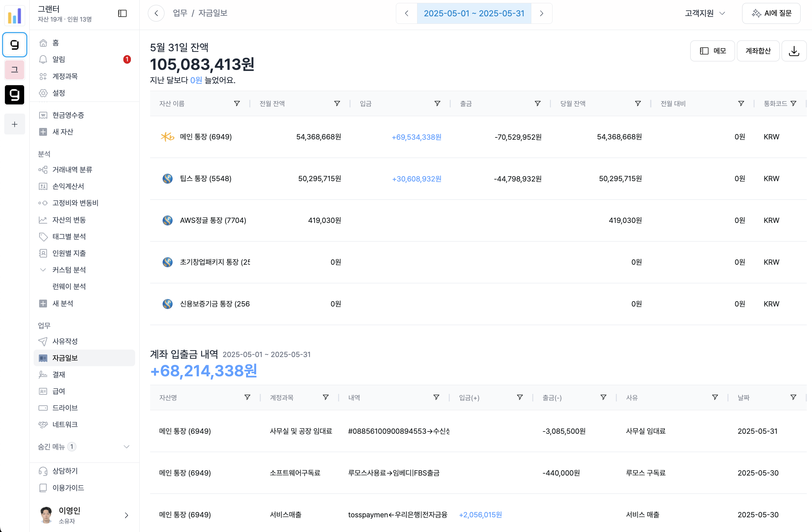
Task: Collapse the sidebar with the panel icon
Action: pos(122,13)
